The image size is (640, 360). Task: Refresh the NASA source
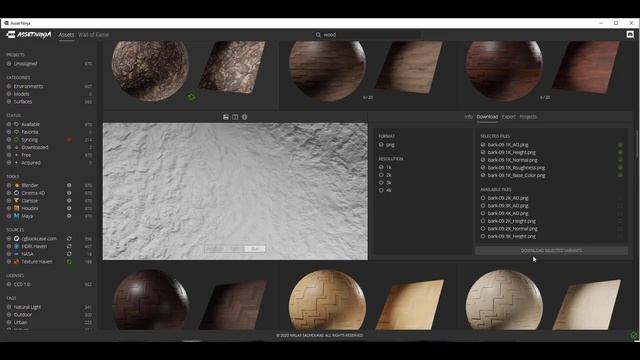pyautogui.click(x=69, y=254)
